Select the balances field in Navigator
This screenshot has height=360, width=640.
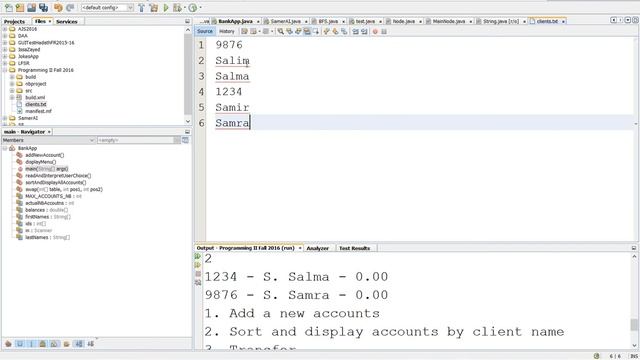click(x=47, y=210)
